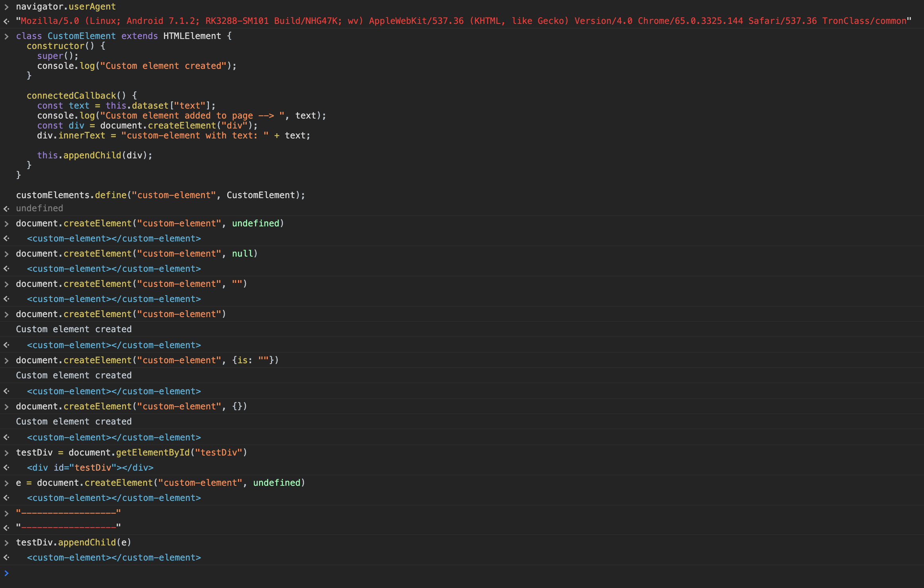Expand the div id="testDiv" DOM node
Image resolution: width=924 pixels, height=588 pixels.
click(x=90, y=468)
